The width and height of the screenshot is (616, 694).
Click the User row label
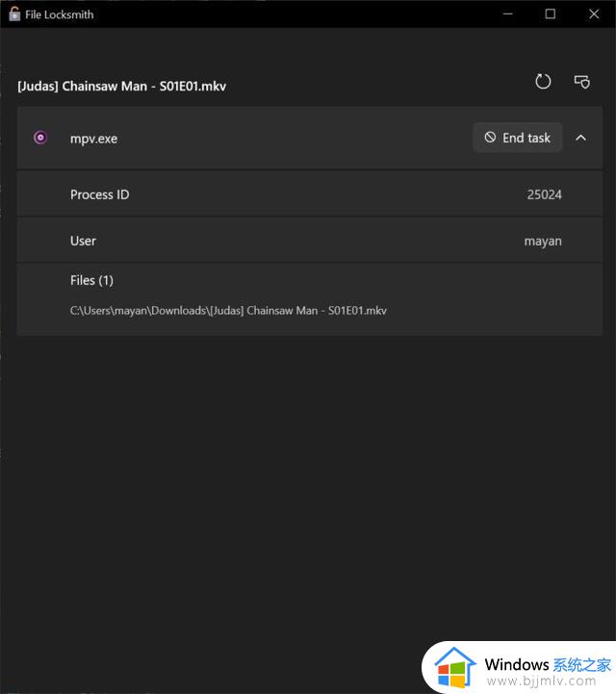click(83, 241)
